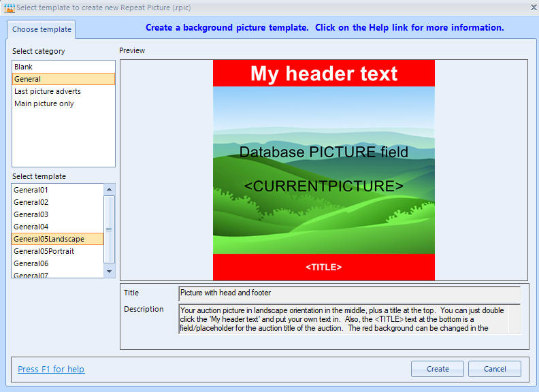Choose the General07 template
This screenshot has height=392, width=539.
coord(57,274)
